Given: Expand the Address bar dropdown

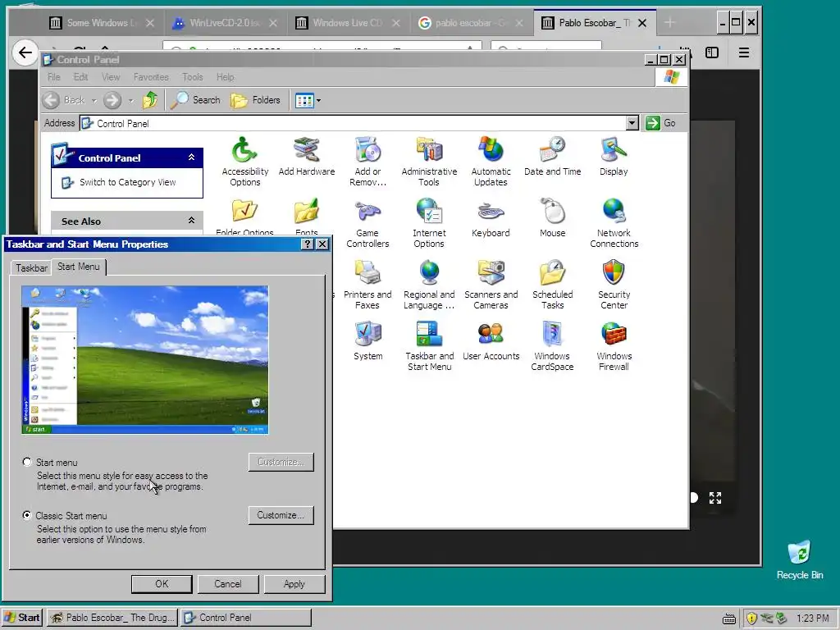Looking at the screenshot, I should (632, 123).
